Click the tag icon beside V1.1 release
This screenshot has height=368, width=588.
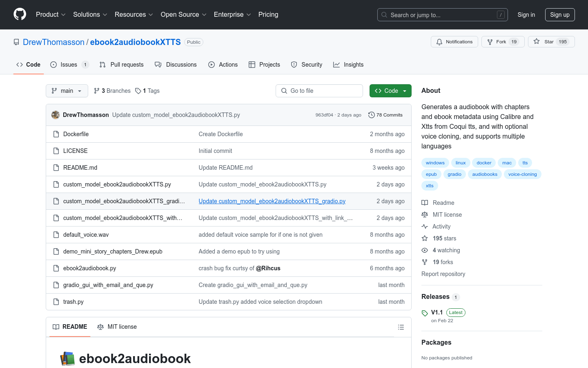click(425, 313)
